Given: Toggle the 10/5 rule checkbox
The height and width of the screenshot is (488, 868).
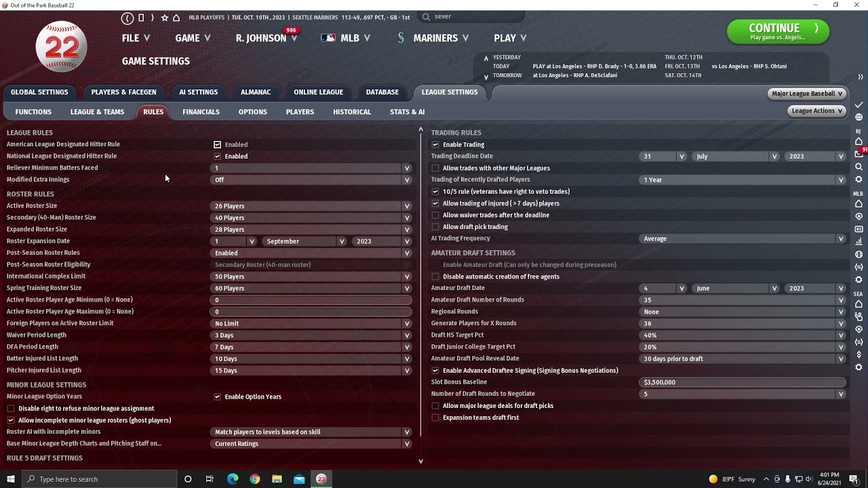Looking at the screenshot, I should click(435, 191).
